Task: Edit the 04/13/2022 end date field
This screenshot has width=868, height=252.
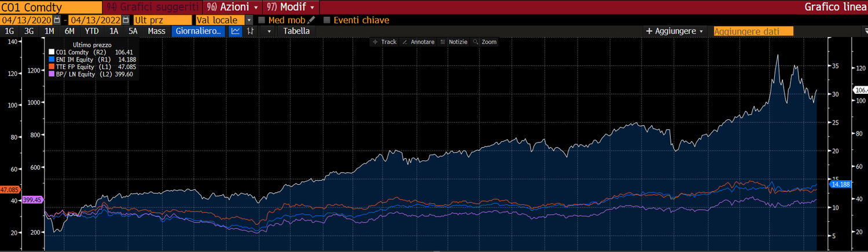Action: click(96, 20)
